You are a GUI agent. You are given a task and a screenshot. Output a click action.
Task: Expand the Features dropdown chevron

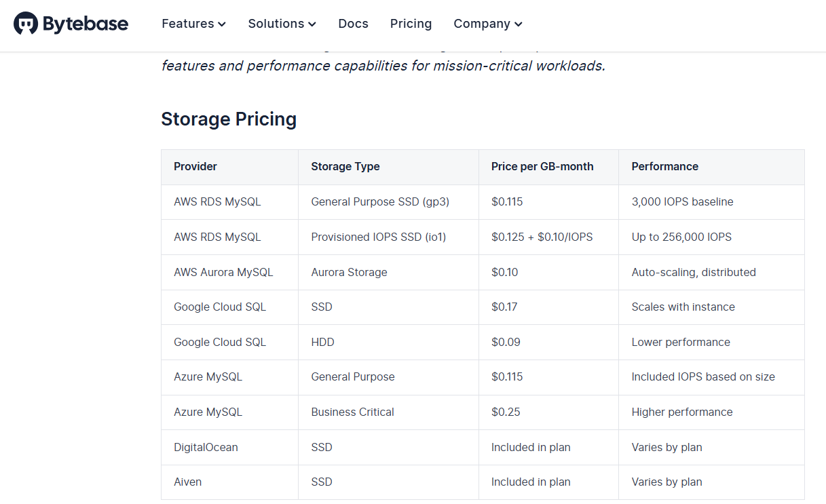[222, 24]
